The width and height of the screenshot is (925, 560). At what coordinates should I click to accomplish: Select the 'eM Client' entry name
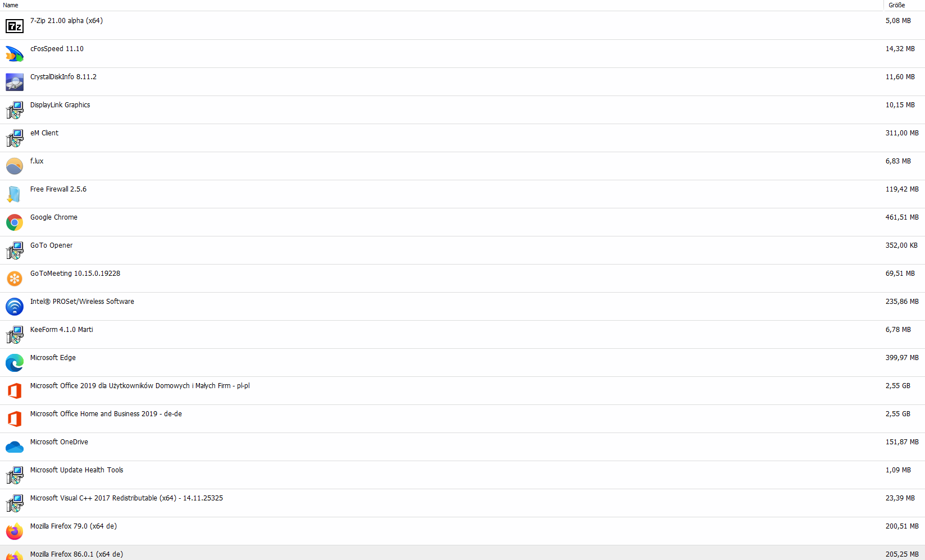[44, 133]
